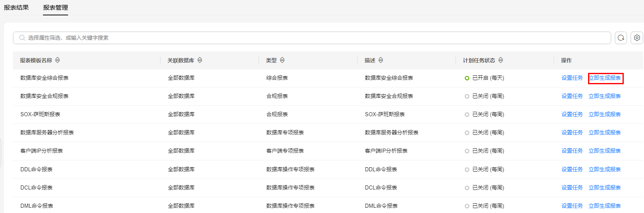Select DML命令报表 template name cell
This screenshot has width=644, height=213.
click(37, 206)
